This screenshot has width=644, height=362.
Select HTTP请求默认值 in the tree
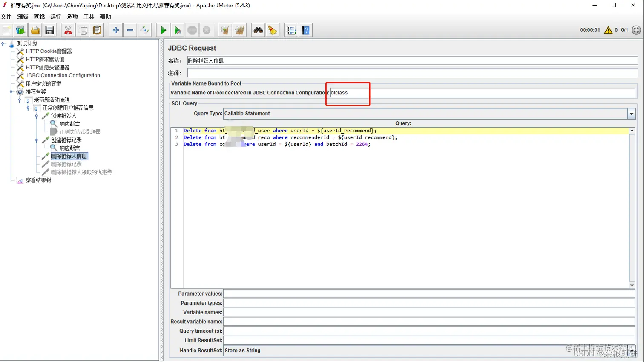coord(45,60)
